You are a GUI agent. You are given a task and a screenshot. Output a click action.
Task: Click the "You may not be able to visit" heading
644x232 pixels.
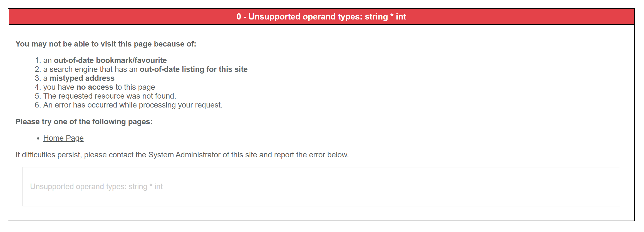tap(106, 44)
